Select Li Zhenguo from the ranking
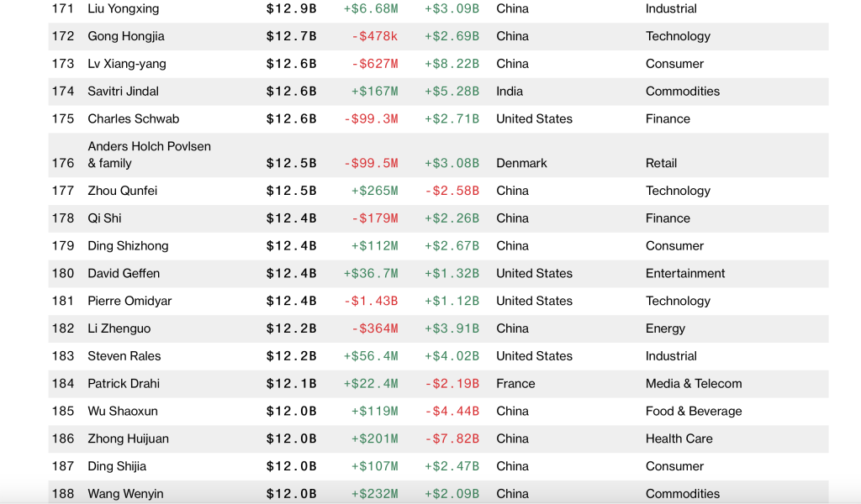 coord(119,328)
